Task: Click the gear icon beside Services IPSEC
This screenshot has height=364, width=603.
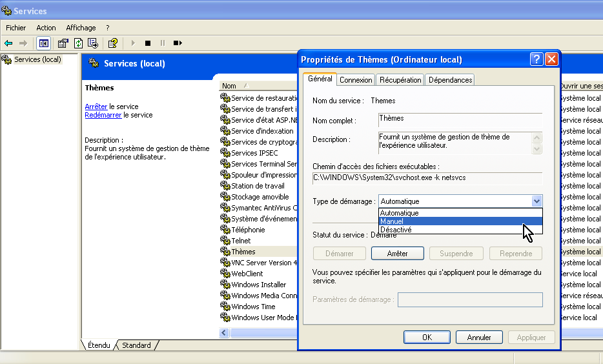Action: [225, 152]
